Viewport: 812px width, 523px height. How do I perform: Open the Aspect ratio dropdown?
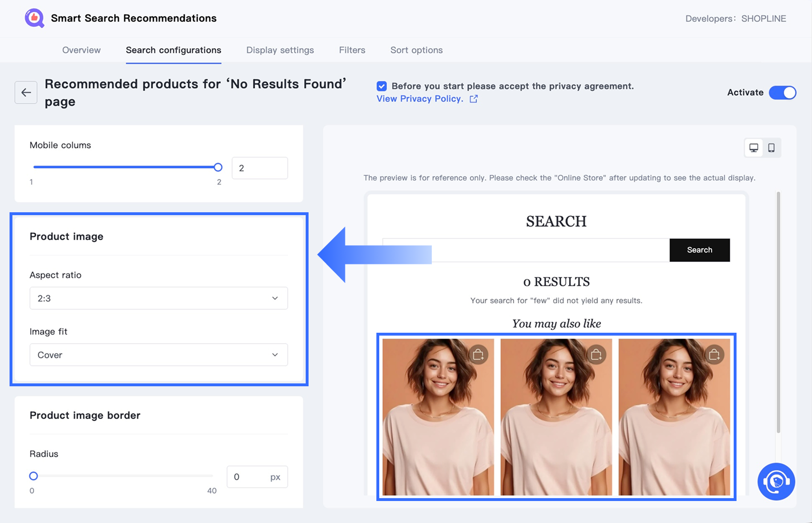pos(159,298)
